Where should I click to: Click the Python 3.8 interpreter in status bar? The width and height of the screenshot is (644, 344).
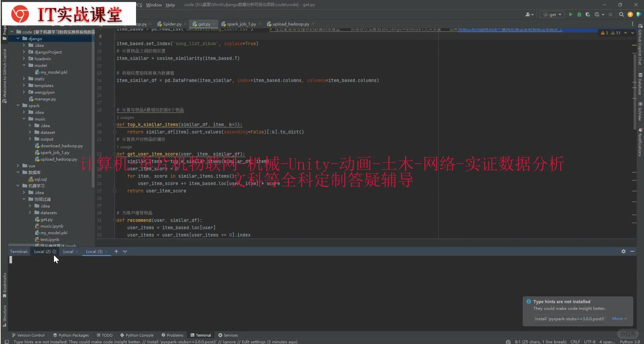click(x=630, y=342)
